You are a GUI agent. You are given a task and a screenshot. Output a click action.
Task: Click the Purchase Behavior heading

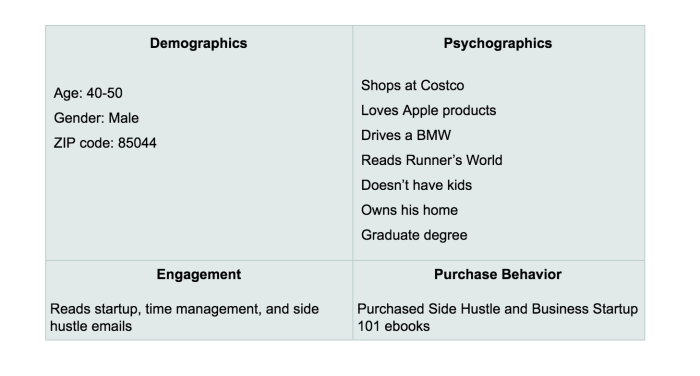[498, 274]
